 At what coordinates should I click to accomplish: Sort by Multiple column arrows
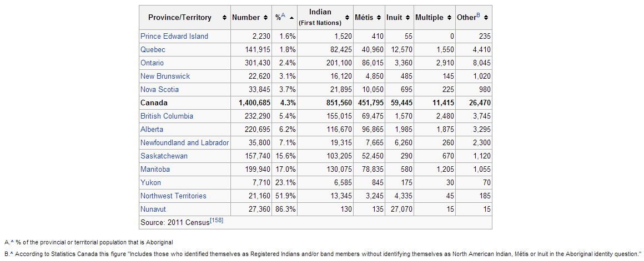449,18
